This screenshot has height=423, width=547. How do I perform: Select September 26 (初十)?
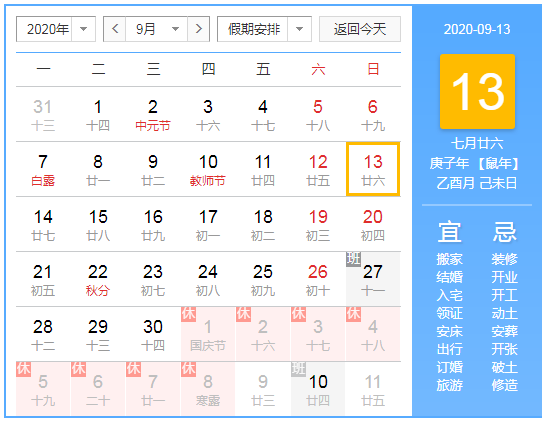tap(318, 279)
